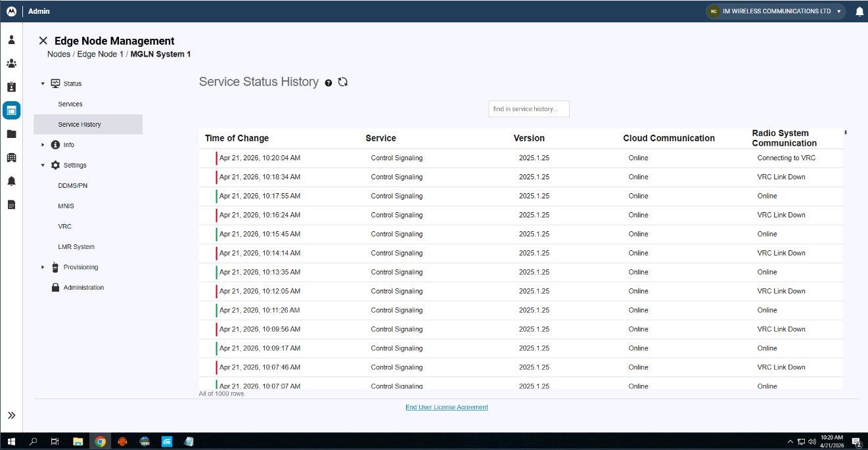Open Services under Status
Screen dimensions: 868x450
coord(70,104)
